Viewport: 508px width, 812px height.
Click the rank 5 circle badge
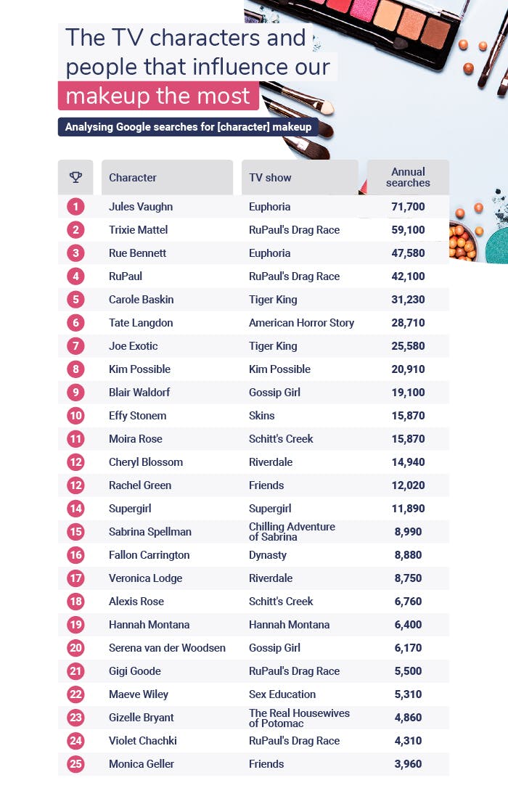point(75,300)
